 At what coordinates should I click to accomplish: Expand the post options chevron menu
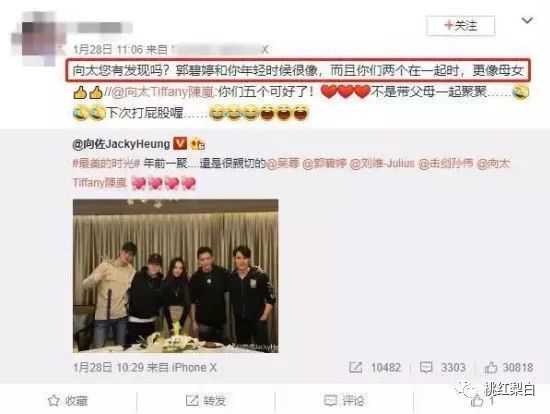pyautogui.click(x=527, y=20)
